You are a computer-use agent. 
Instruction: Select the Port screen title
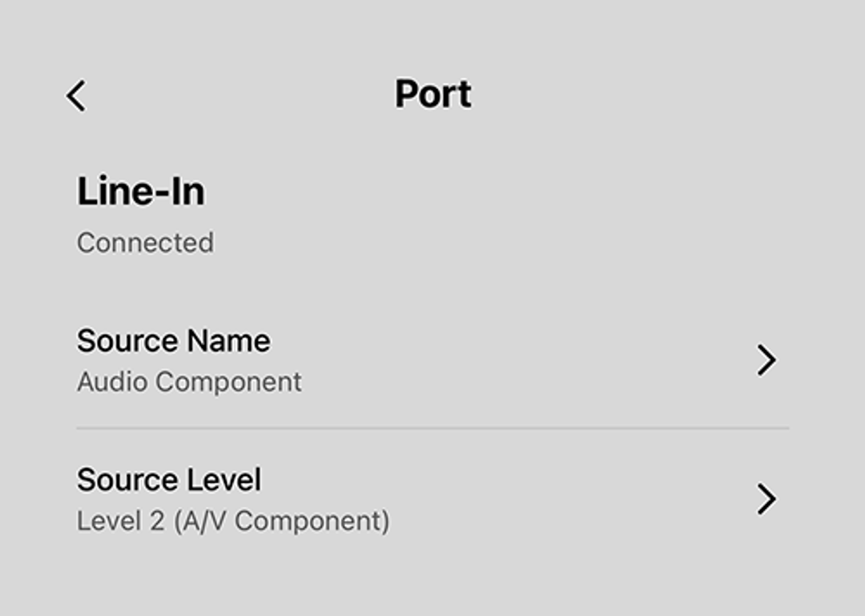pos(432,94)
